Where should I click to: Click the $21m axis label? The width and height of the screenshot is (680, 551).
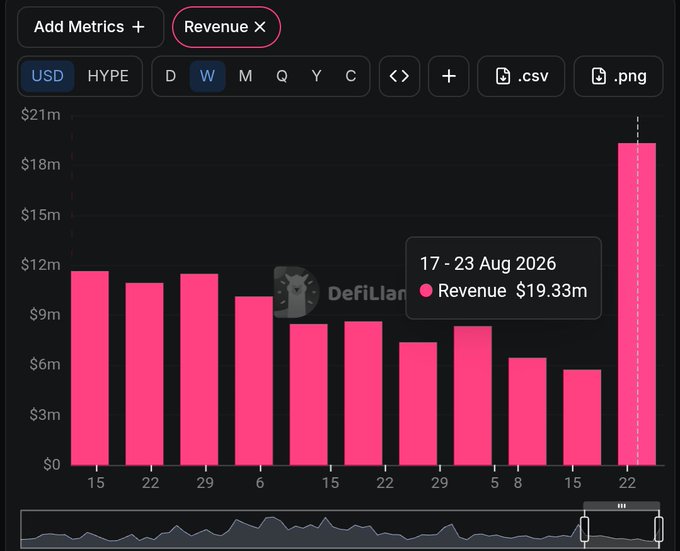40,115
